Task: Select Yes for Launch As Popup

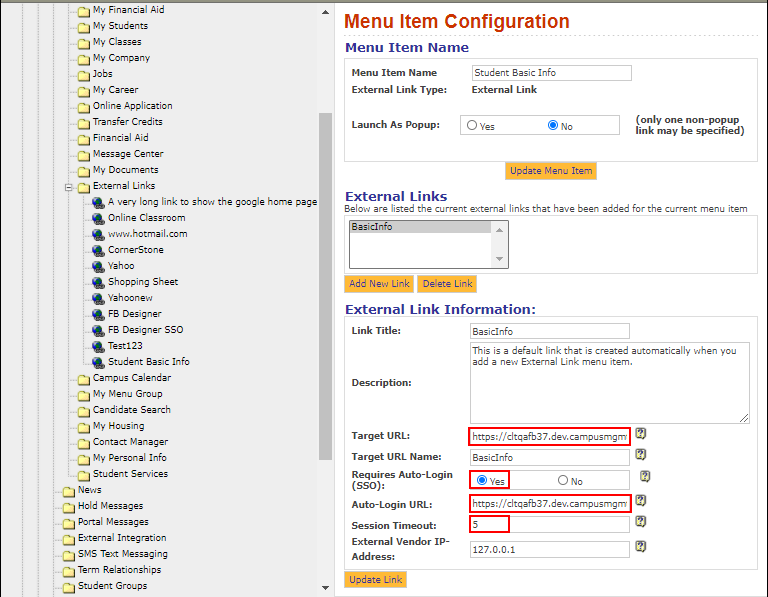Action: (472, 125)
